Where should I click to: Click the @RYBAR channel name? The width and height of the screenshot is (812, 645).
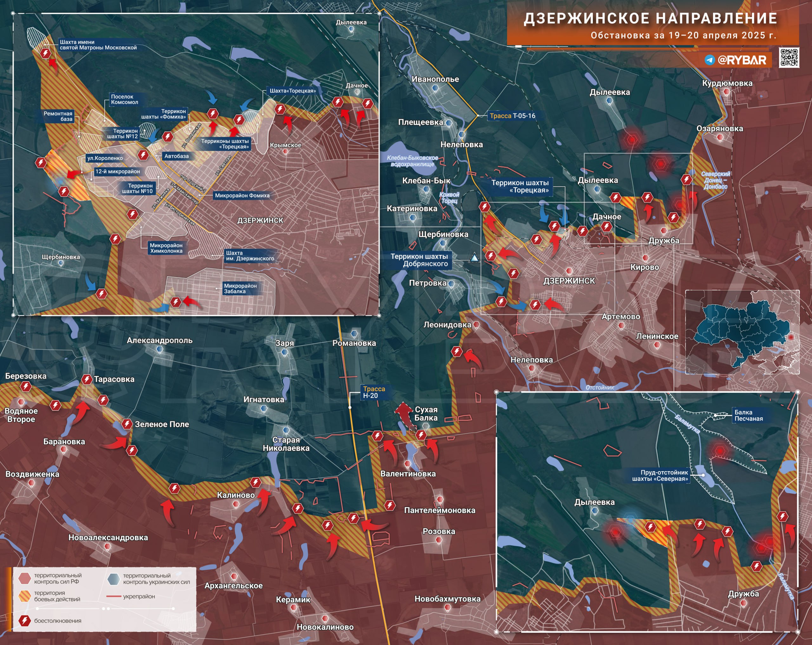[742, 60]
